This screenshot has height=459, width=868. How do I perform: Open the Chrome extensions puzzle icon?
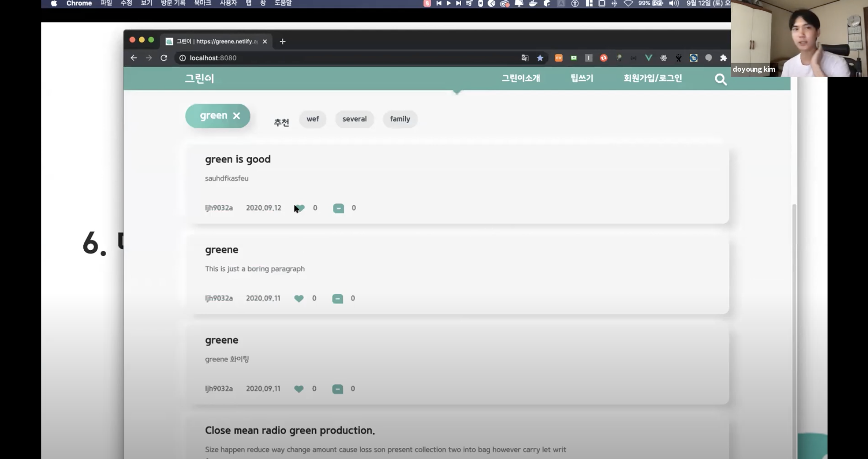tap(723, 58)
